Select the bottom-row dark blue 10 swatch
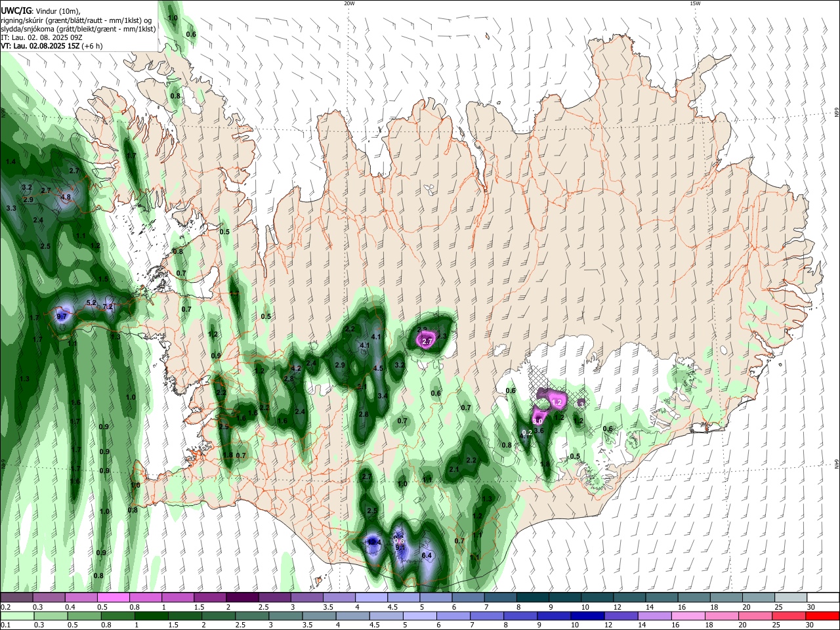 click(588, 616)
